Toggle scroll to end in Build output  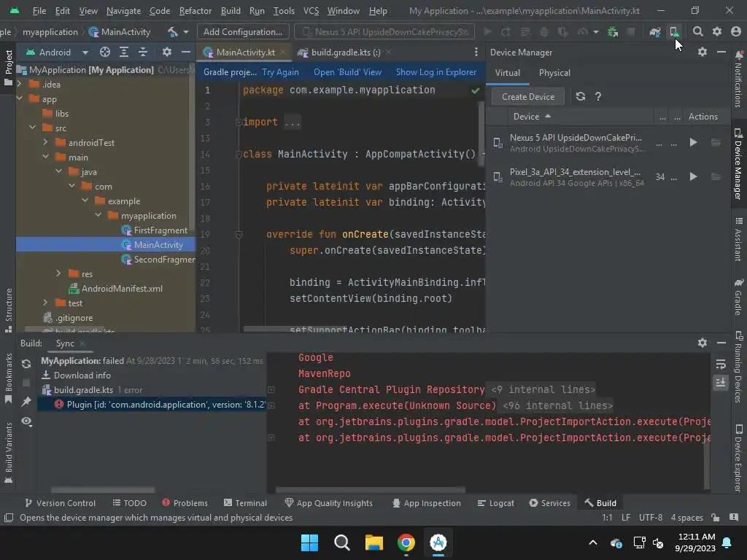tap(720, 382)
